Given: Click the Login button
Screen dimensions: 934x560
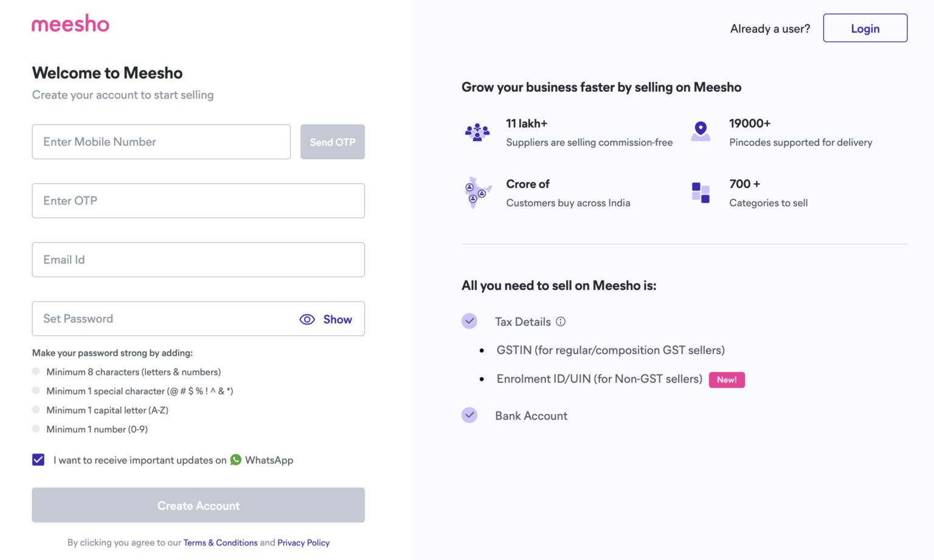Looking at the screenshot, I should [x=865, y=28].
